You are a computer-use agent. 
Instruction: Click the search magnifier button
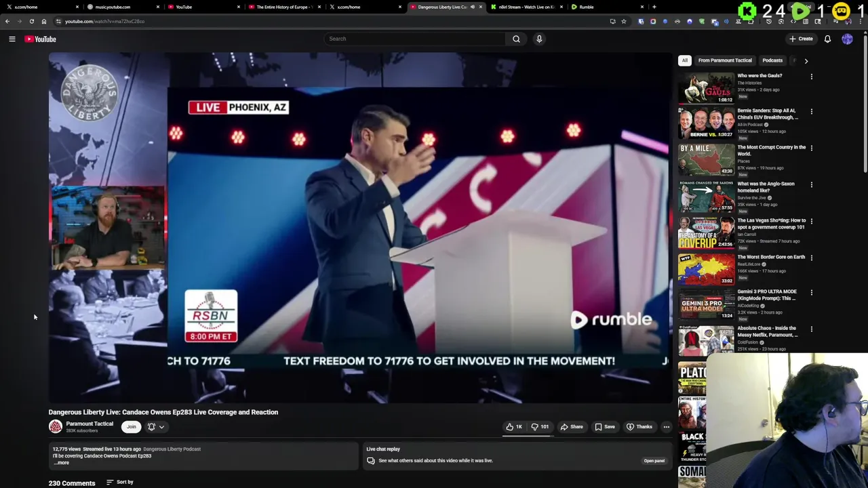coord(516,39)
